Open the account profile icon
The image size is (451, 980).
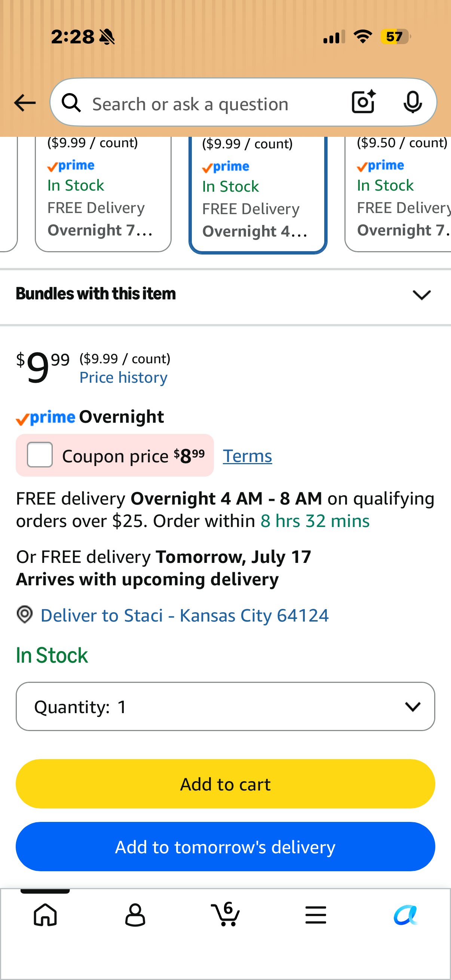pyautogui.click(x=135, y=915)
